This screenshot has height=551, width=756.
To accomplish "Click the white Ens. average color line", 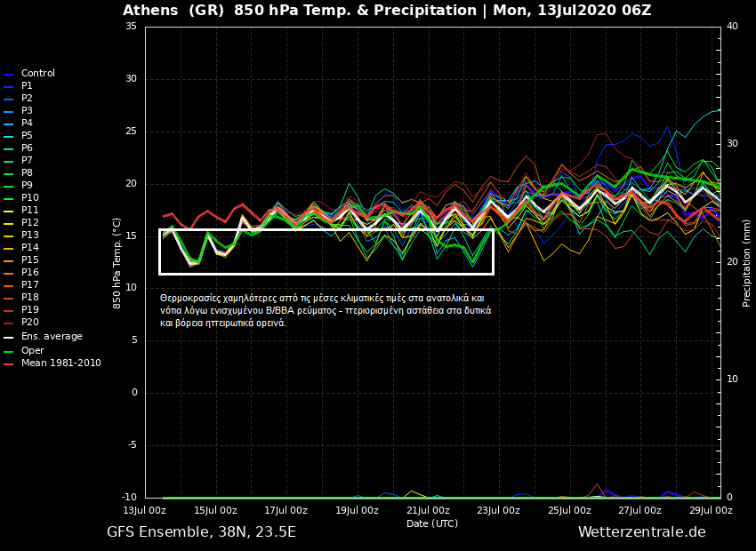I will pyautogui.click(x=9, y=338).
